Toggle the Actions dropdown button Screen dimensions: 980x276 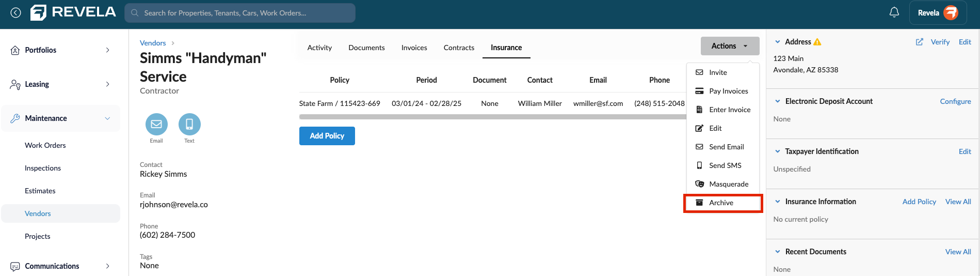pyautogui.click(x=730, y=46)
